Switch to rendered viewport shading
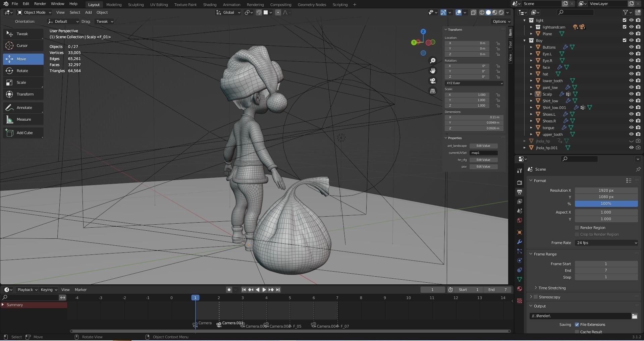644x341 pixels. (x=501, y=12)
